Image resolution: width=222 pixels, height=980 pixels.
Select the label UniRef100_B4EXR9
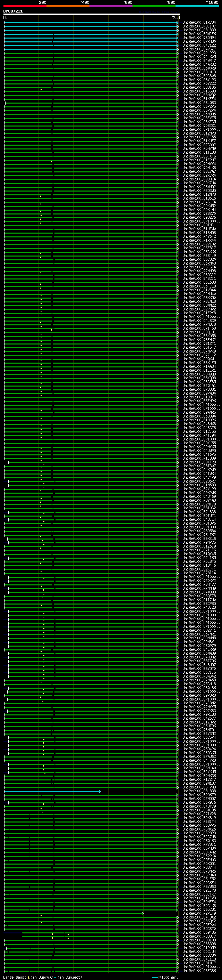[199, 649]
